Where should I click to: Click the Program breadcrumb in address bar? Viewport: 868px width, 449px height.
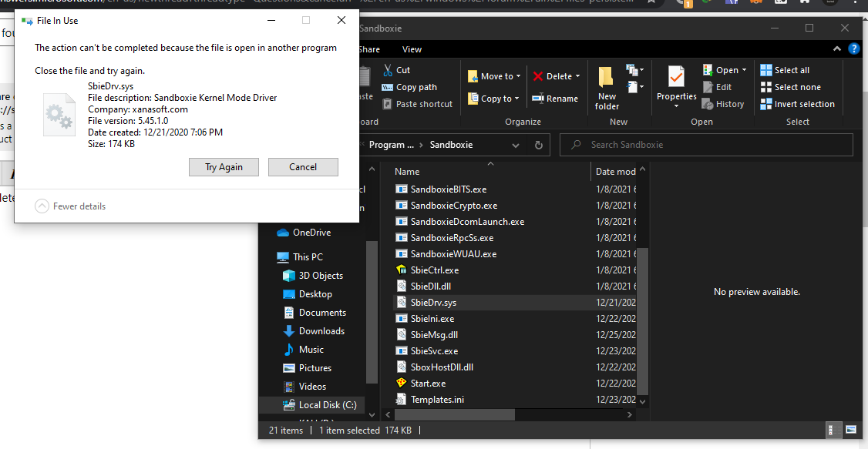[392, 145]
